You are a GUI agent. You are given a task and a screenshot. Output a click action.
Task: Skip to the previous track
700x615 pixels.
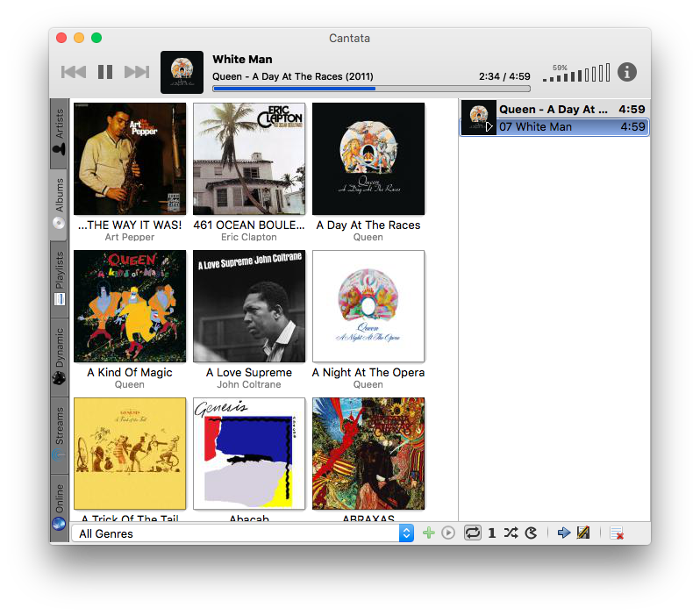(74, 72)
